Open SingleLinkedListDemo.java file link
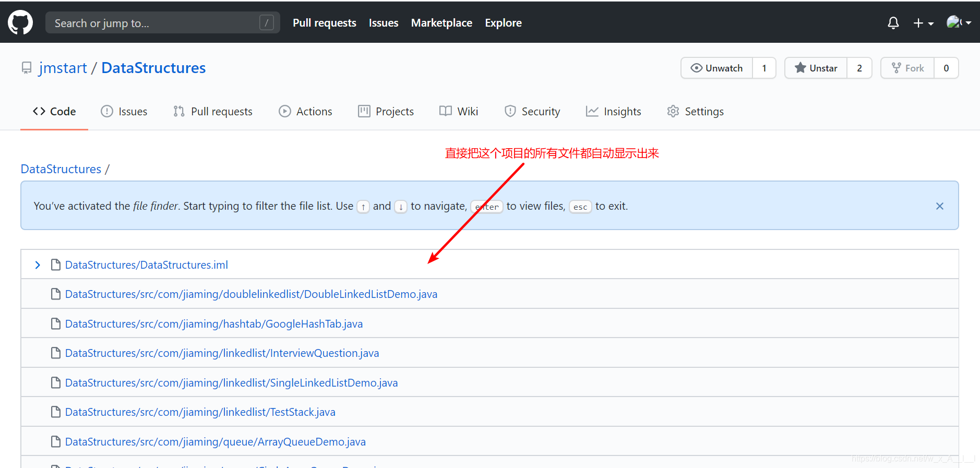980x468 pixels. 231,383
